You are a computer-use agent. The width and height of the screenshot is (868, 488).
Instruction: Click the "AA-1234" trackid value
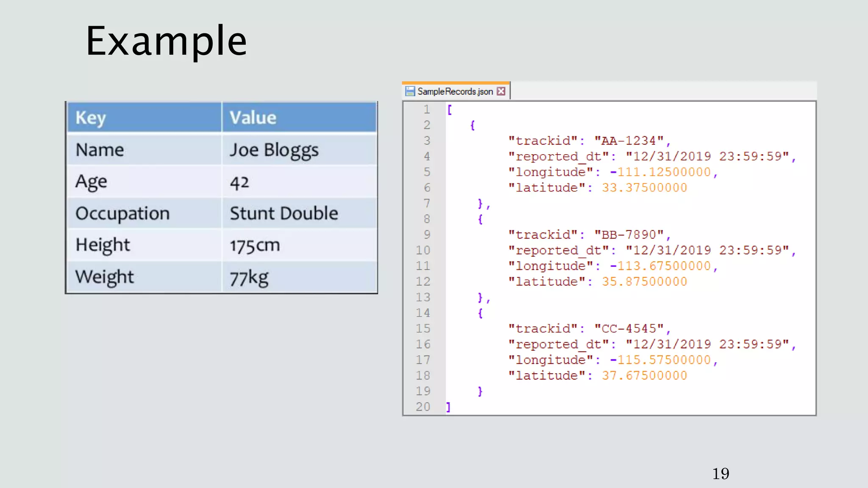tap(629, 141)
